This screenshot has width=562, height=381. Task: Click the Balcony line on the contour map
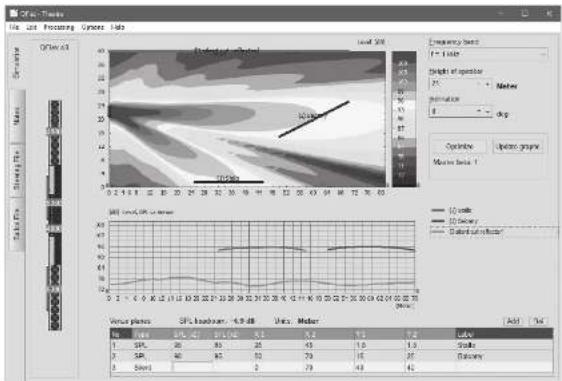[314, 119]
